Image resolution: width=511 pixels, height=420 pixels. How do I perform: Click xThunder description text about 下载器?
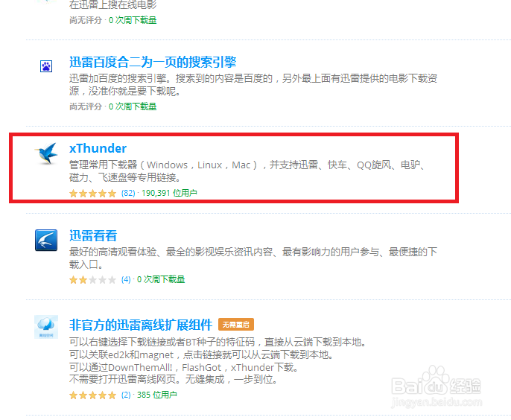pos(247,171)
